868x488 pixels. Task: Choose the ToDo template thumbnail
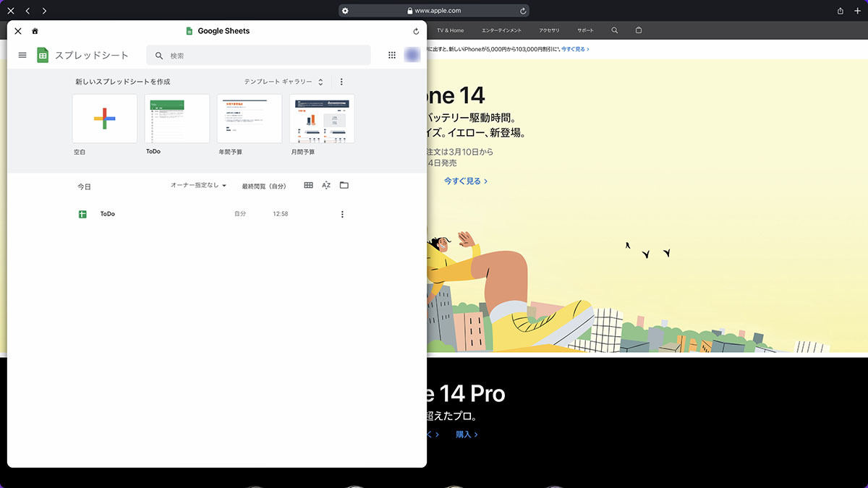pyautogui.click(x=177, y=119)
